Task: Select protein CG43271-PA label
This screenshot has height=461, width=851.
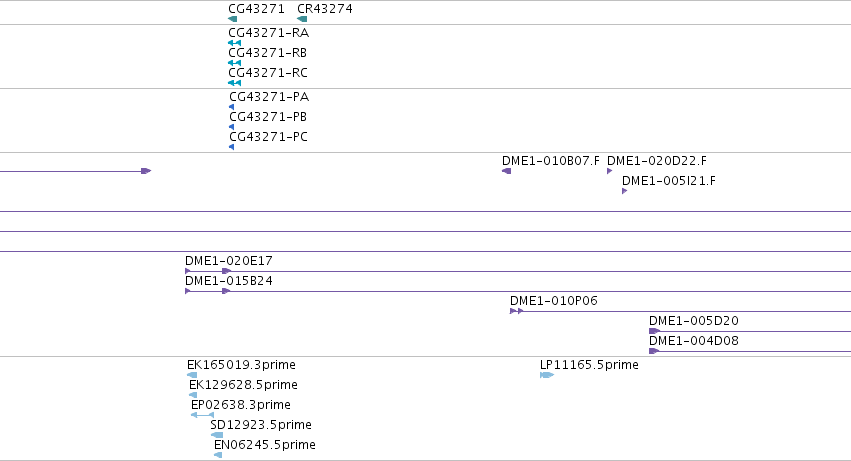Action: coord(269,97)
